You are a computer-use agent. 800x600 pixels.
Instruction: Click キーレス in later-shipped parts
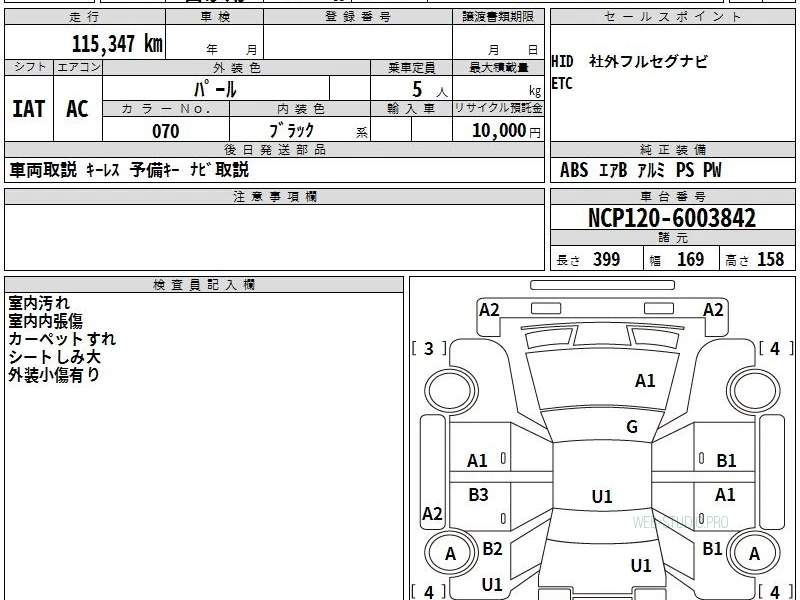click(x=103, y=170)
